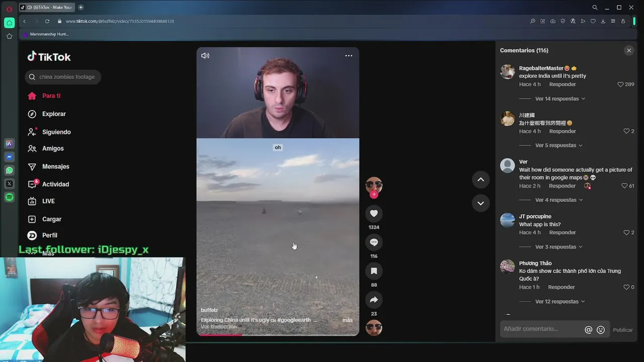Open the 'Para ti' feed
Screen dimensions: 644x362
tap(51, 96)
